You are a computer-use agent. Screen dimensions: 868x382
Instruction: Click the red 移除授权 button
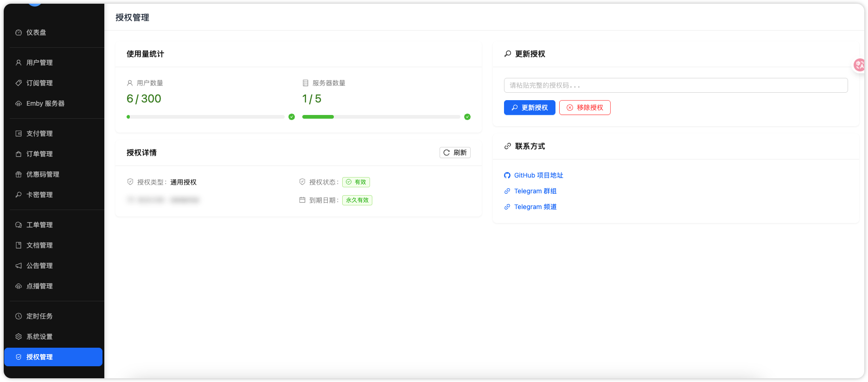585,108
